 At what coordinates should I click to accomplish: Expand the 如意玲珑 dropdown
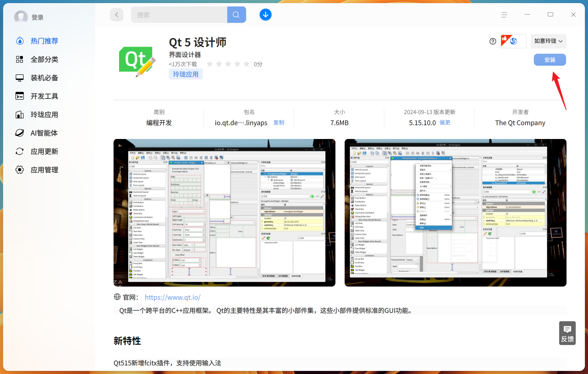point(548,41)
